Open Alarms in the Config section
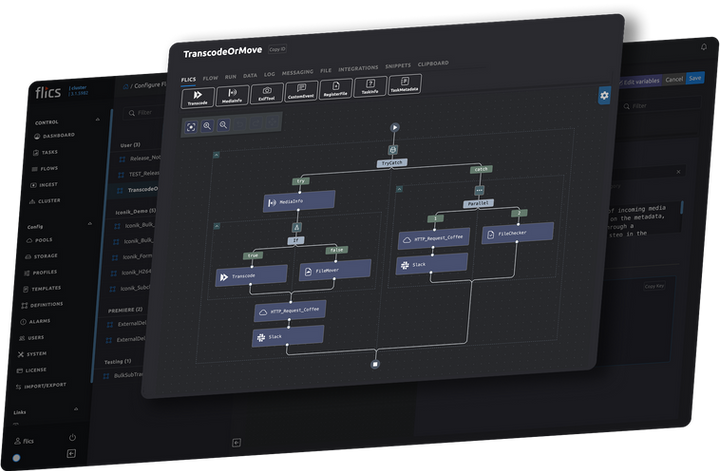The height and width of the screenshot is (471, 720). click(35, 321)
